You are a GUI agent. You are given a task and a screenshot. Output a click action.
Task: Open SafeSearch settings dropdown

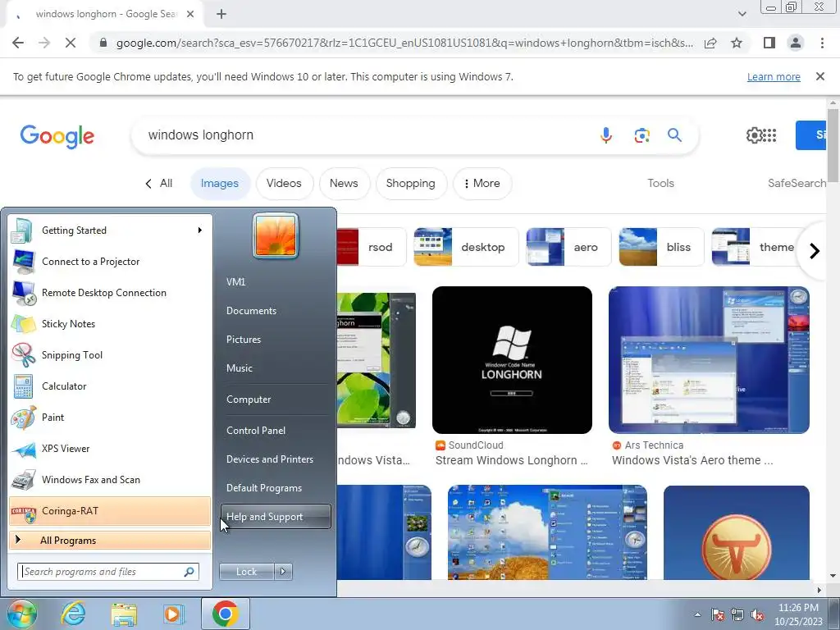[797, 183]
